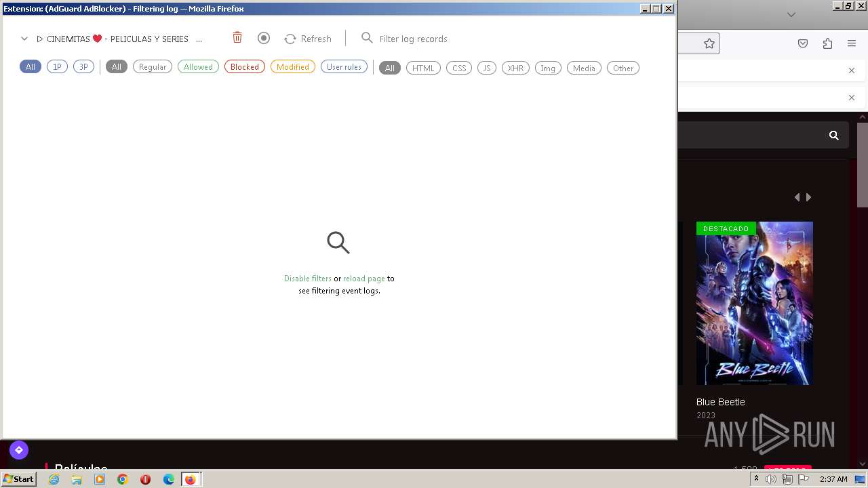Filter log by XHR type

515,68
